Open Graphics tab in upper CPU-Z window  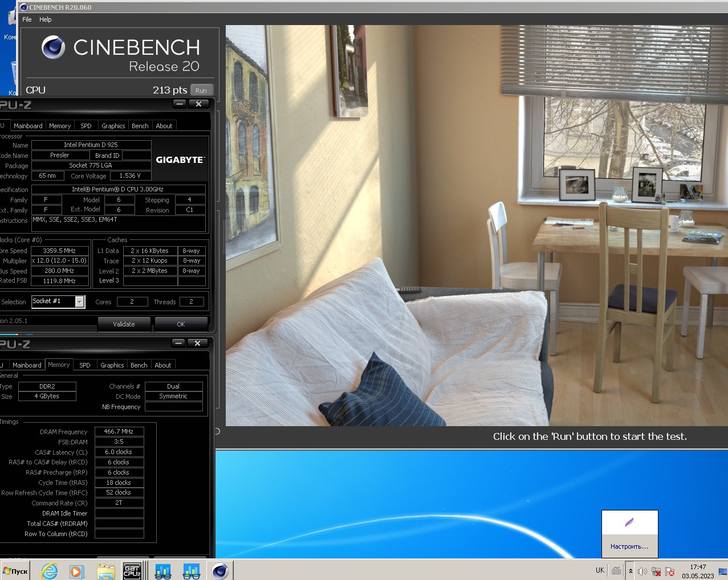point(113,126)
